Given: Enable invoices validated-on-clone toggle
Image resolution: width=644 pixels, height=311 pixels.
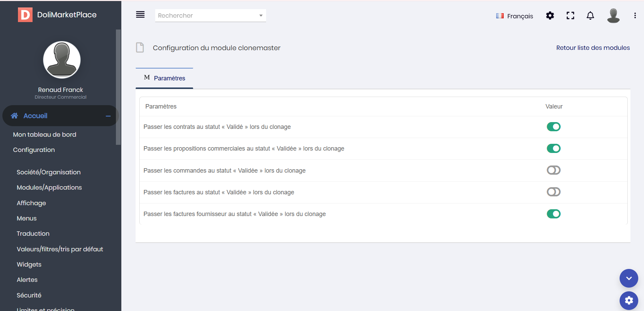Looking at the screenshot, I should pyautogui.click(x=554, y=192).
